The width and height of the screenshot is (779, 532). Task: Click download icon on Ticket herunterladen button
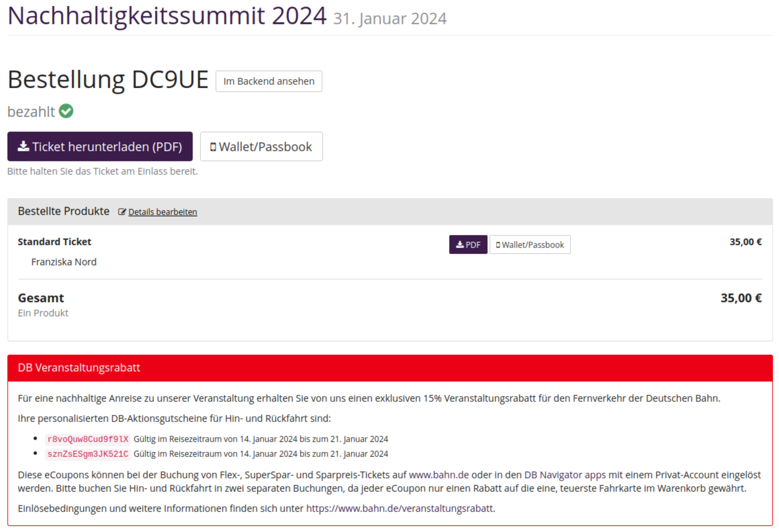tap(23, 146)
